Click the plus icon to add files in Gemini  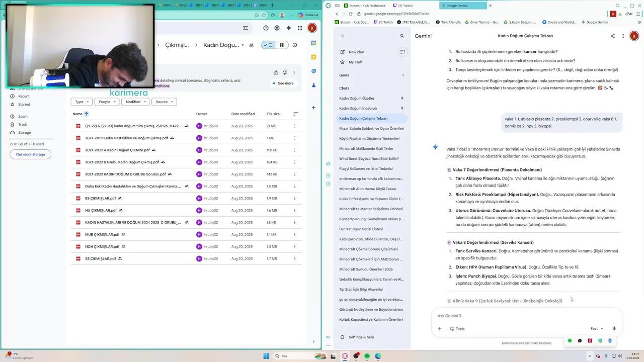[x=439, y=329]
